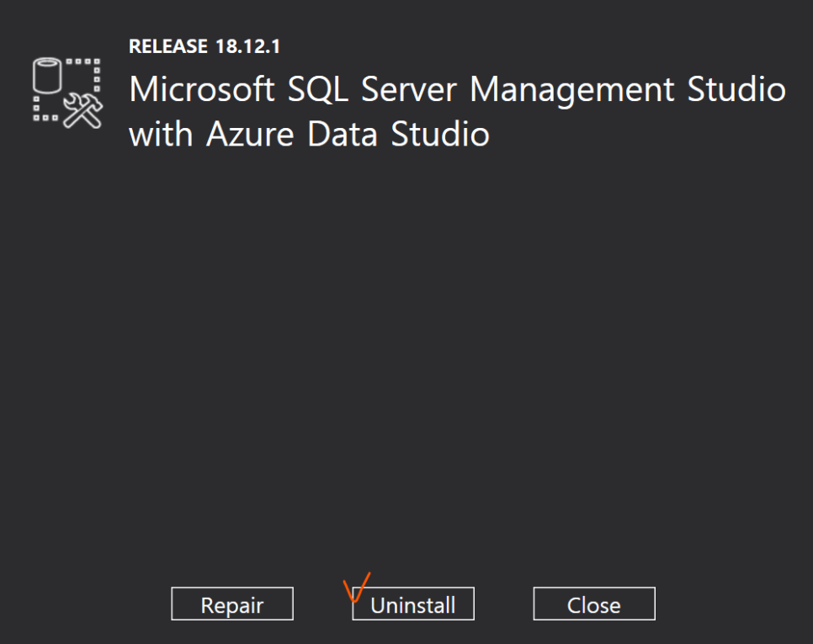Click the SSMS database tools icon
Viewport: 813px width, 644px height.
point(67,93)
